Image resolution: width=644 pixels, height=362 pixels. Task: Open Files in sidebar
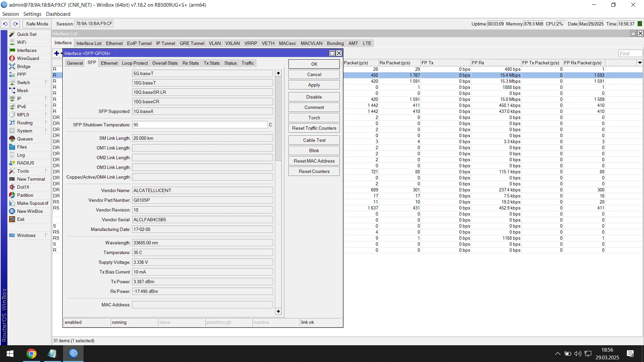tap(22, 147)
